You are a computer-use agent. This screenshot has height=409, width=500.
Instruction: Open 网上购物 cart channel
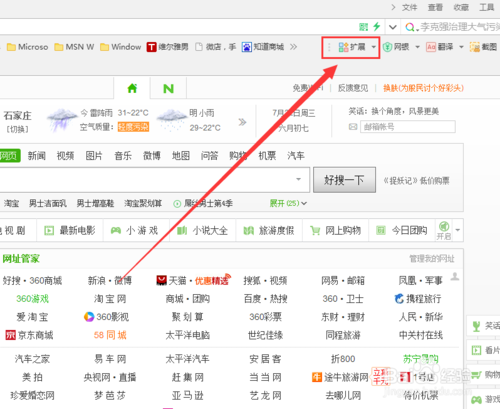pyautogui.click(x=335, y=230)
